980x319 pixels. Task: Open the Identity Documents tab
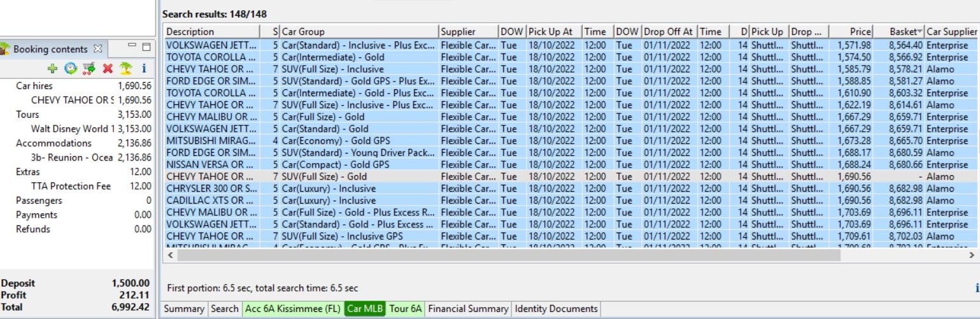[556, 309]
